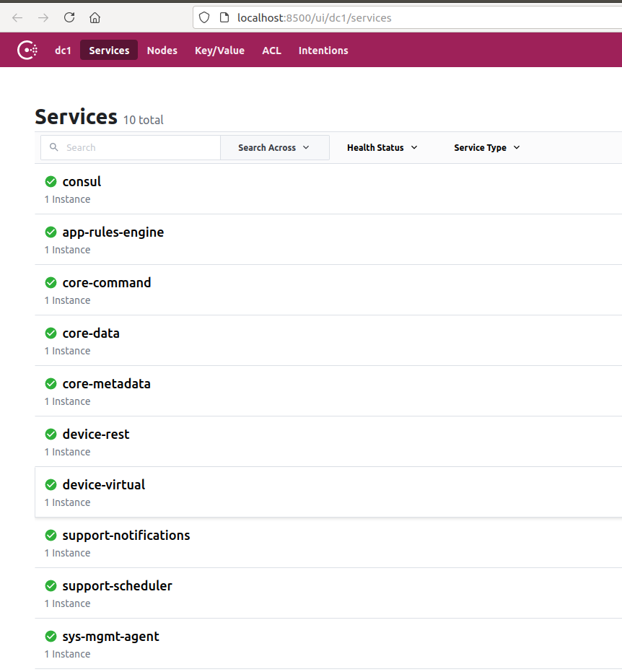Viewport: 622px width, 672px height.
Task: Reload the page with the refresh icon
Action: 69,17
